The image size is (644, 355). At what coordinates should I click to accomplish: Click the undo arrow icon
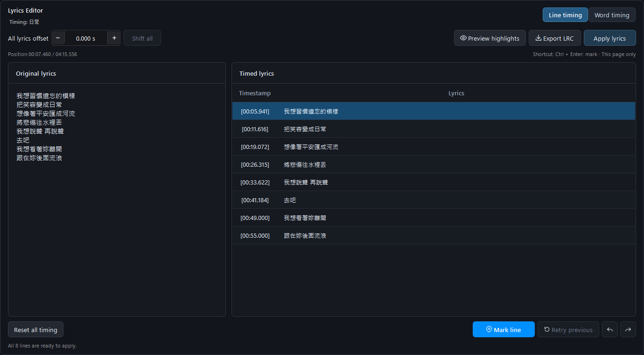[x=610, y=329]
